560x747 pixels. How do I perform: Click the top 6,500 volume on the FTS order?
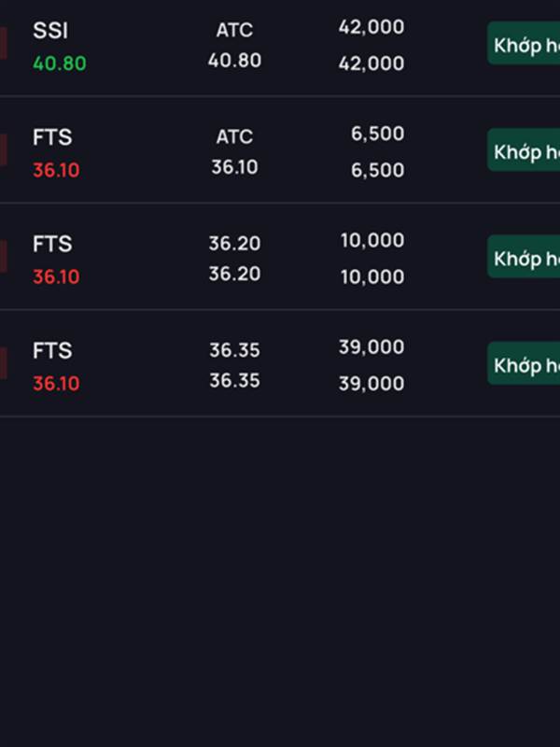tap(377, 134)
